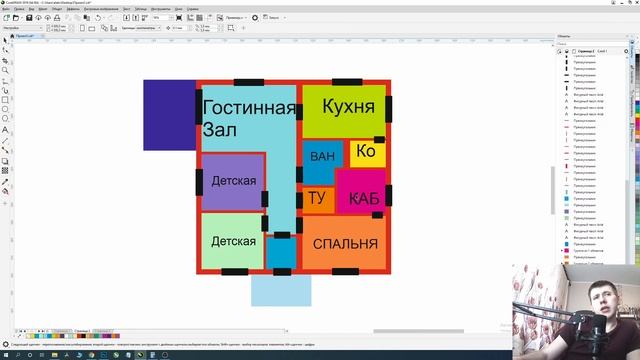The image size is (640, 360).
Task: Select the Shape tool
Action: coord(5,50)
